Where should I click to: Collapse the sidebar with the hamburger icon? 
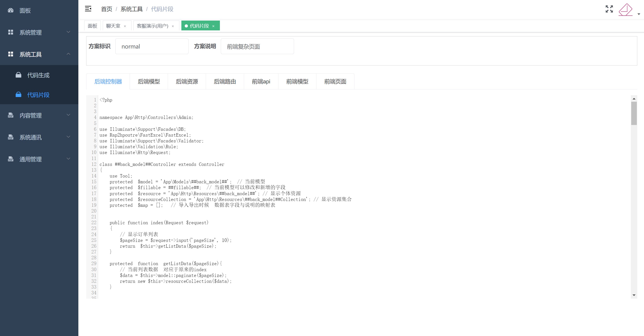tap(88, 9)
